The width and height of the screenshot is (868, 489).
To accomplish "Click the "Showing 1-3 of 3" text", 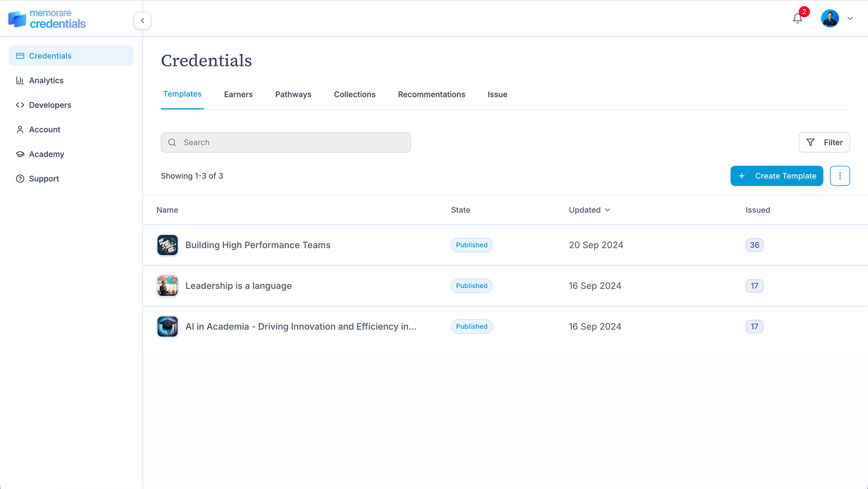I will click(192, 176).
